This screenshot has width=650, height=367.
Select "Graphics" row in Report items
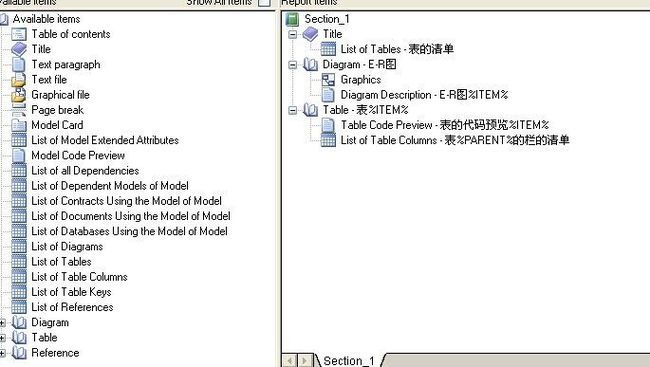pyautogui.click(x=361, y=80)
